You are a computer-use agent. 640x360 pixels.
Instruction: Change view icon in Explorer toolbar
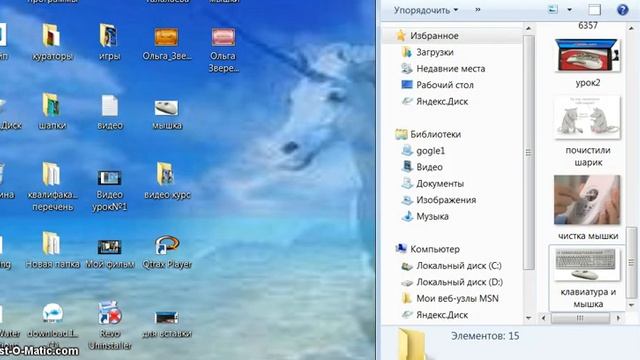click(x=553, y=9)
